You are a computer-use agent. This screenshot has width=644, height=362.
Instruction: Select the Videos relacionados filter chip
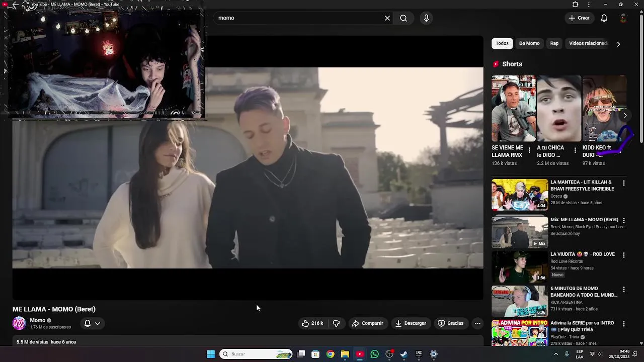pos(588,43)
